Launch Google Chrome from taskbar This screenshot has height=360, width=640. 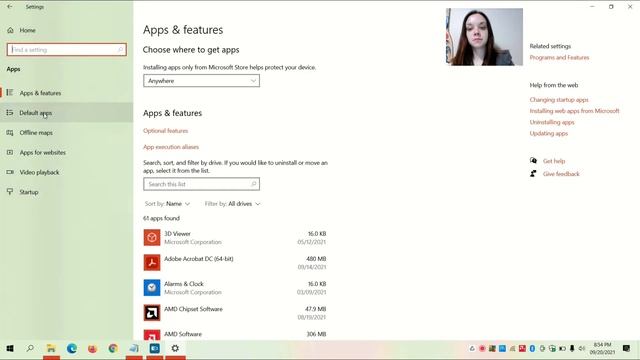pos(113,348)
